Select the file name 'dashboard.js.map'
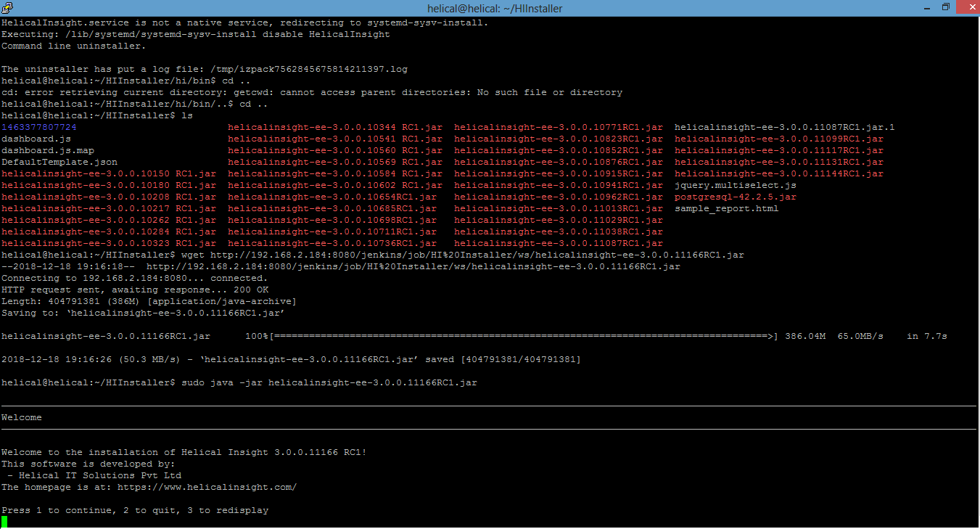The height and width of the screenshot is (529, 980). pyautogui.click(x=48, y=150)
